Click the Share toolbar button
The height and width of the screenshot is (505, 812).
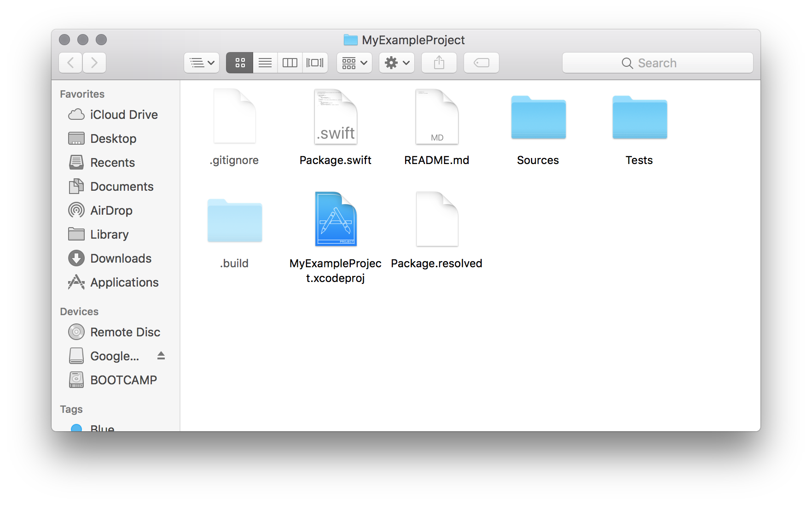coord(439,63)
